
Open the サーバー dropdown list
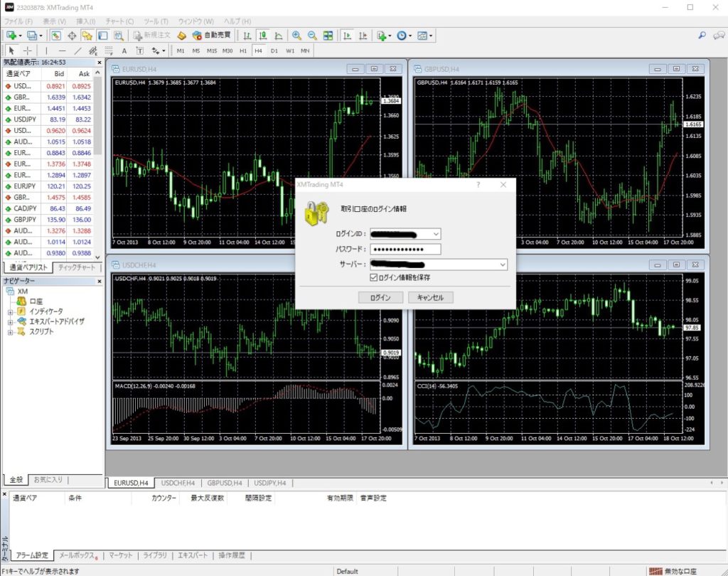coord(503,265)
